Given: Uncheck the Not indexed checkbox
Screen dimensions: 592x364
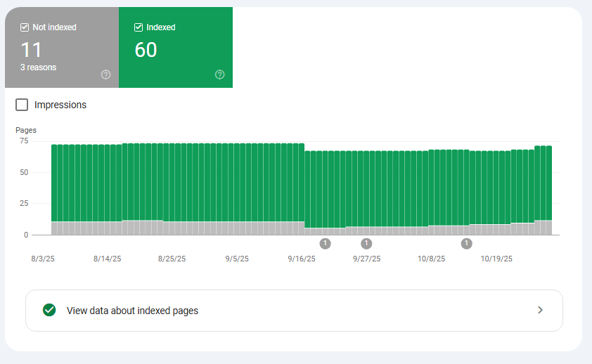Looking at the screenshot, I should click(25, 27).
